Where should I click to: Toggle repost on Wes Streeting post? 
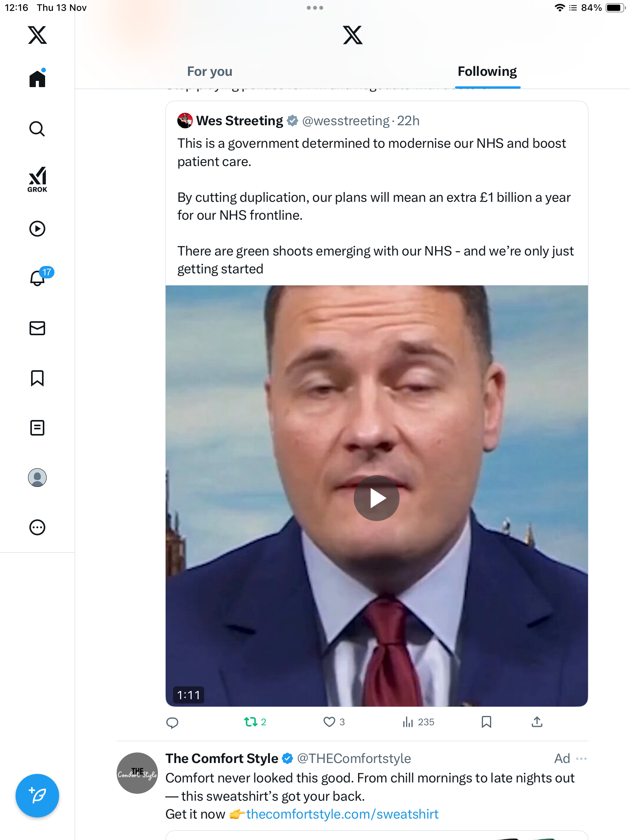(x=251, y=722)
